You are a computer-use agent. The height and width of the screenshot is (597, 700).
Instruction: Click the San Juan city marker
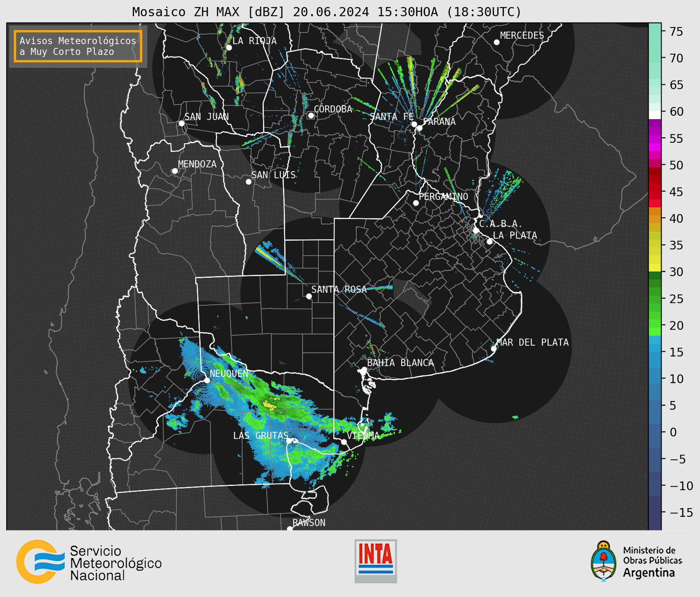click(181, 123)
